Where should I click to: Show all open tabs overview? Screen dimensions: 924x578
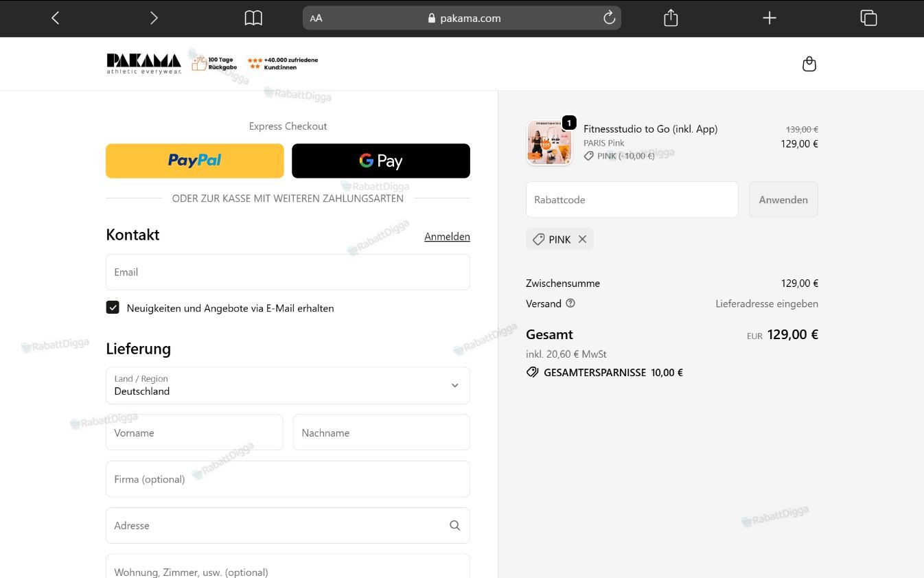point(868,18)
